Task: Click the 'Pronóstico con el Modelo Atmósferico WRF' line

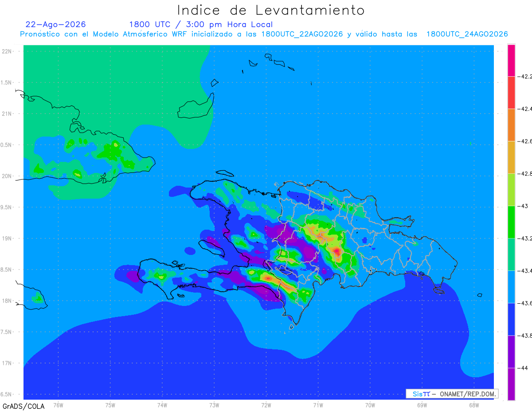Action: coord(264,34)
